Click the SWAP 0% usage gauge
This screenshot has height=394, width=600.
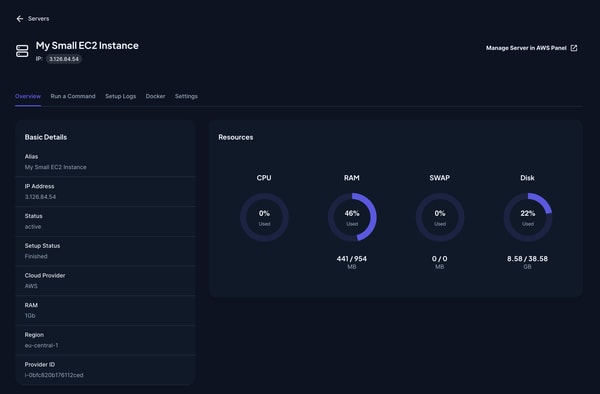(x=440, y=217)
